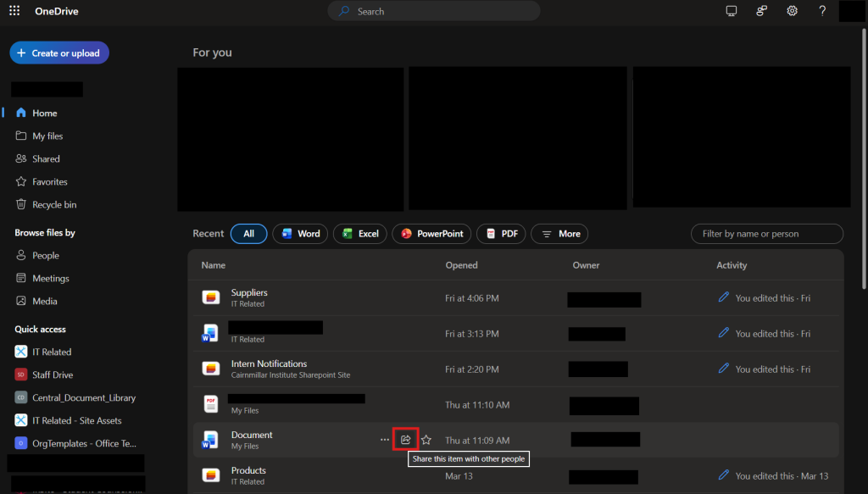Click the pencil activity icon for Products
The height and width of the screenshot is (494, 868).
pos(724,475)
